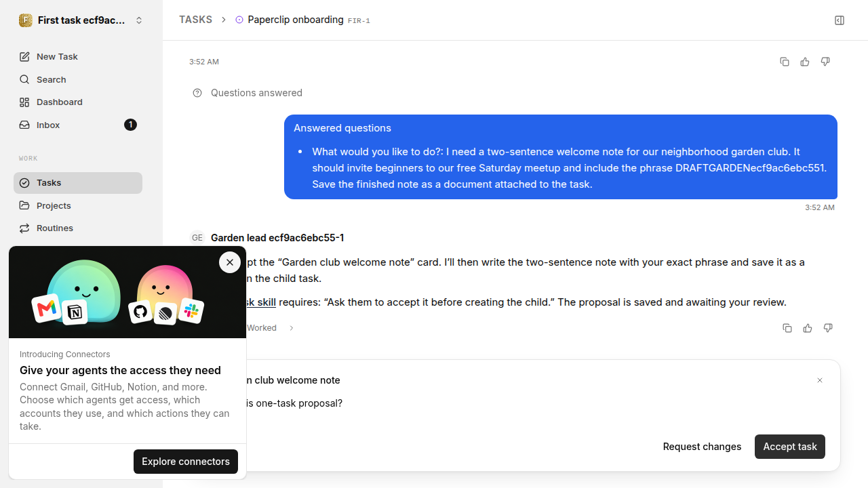Open Routines in the sidebar

78,228
